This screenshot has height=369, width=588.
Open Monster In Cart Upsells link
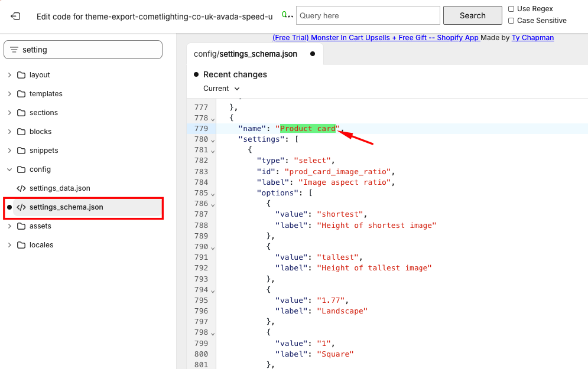pyautogui.click(x=376, y=37)
